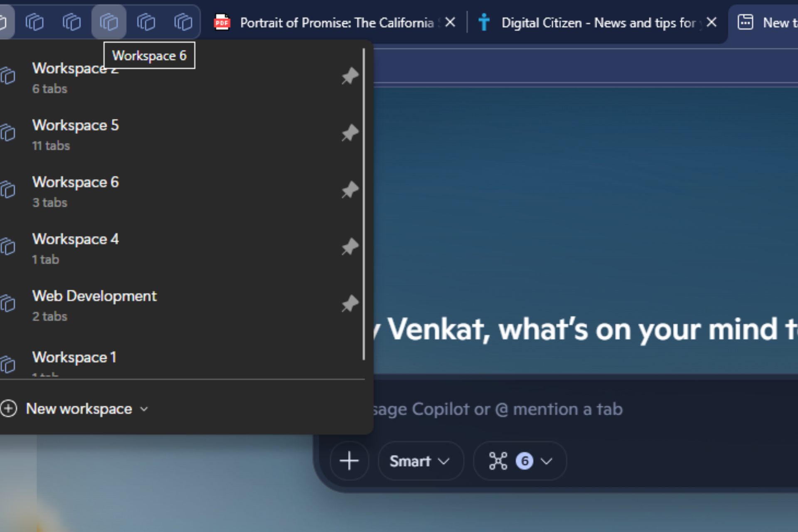The image size is (798, 532).
Task: Click the Workspace 6 list row icon
Action: pos(7,190)
